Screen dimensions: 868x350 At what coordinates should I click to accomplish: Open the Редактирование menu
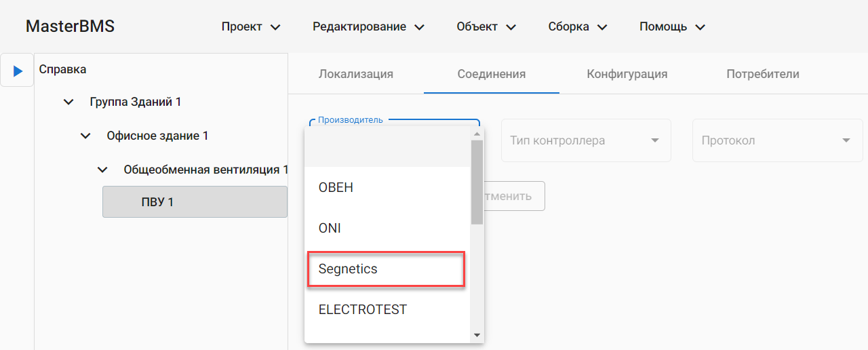(368, 27)
